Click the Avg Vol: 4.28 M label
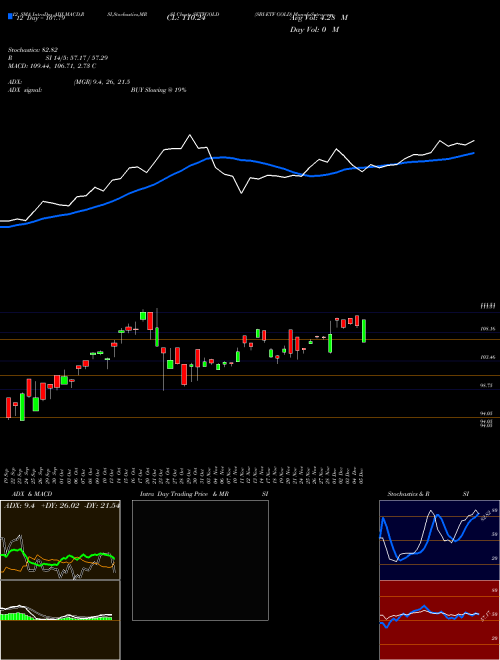 click(x=319, y=18)
